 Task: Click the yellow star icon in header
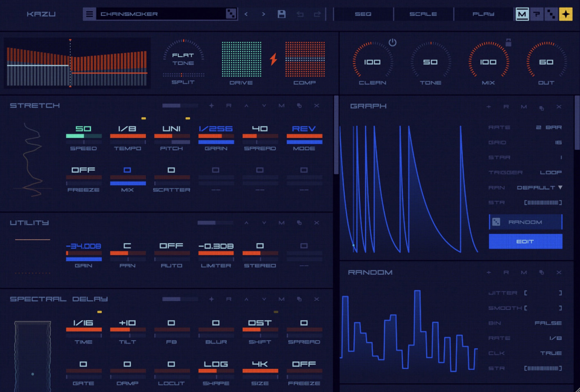(566, 14)
